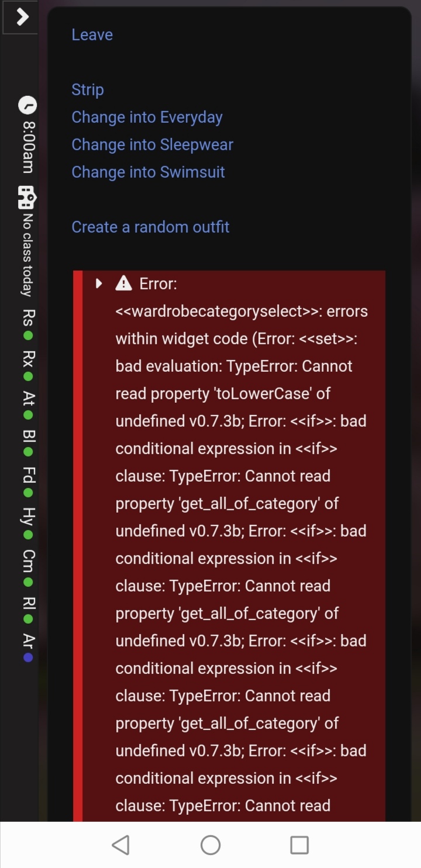Tap the Android back button
421x868 pixels.
(120, 845)
